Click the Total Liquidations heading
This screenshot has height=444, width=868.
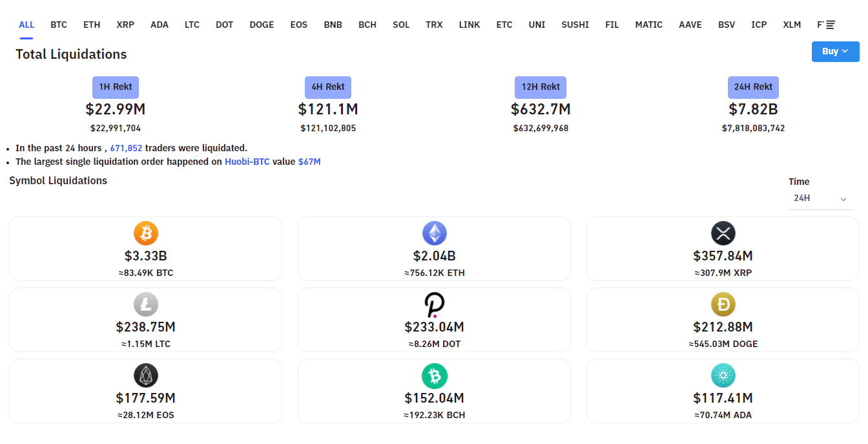(x=71, y=54)
